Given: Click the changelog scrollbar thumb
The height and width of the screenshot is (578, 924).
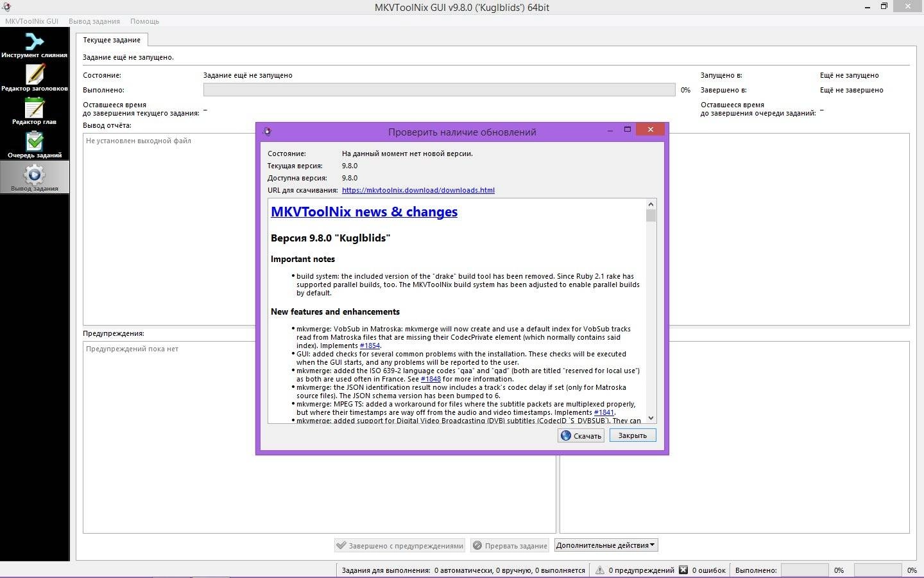Looking at the screenshot, I should coord(651,215).
